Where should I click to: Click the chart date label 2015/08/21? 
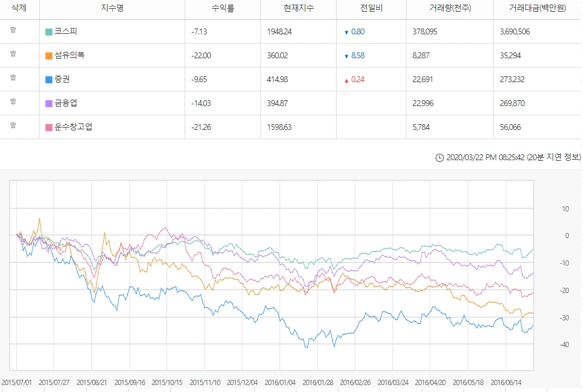point(92,382)
